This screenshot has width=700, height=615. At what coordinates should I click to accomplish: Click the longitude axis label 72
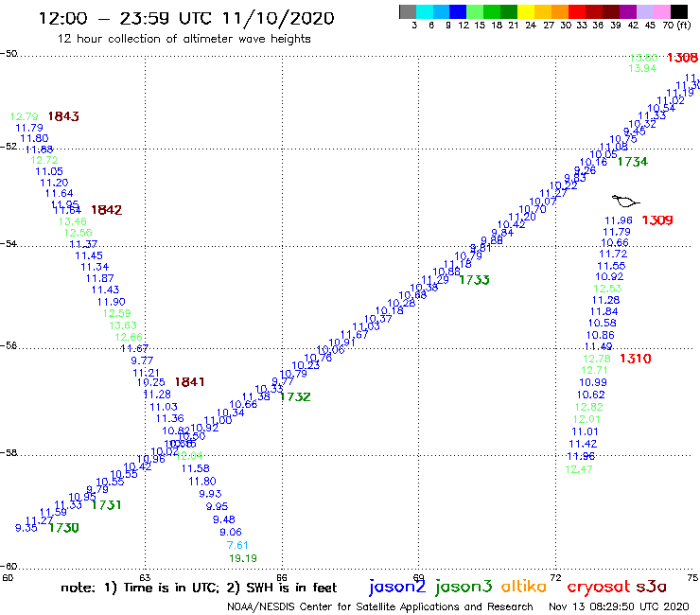[556, 577]
